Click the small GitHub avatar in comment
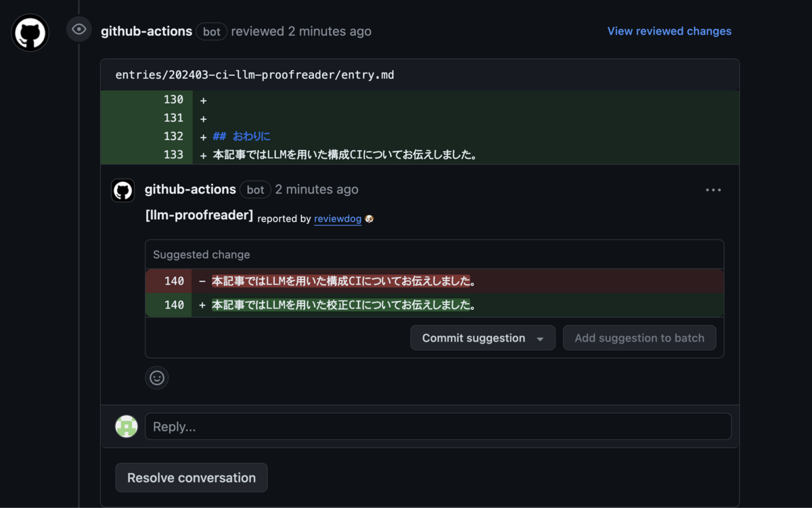Screen dimensions: 812x508 [122, 191]
